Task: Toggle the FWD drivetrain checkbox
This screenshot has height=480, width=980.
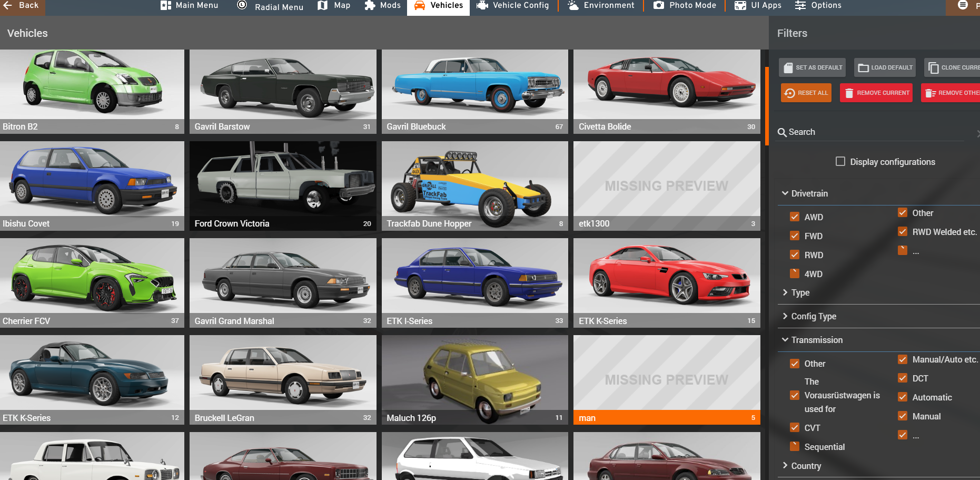Action: coord(795,236)
